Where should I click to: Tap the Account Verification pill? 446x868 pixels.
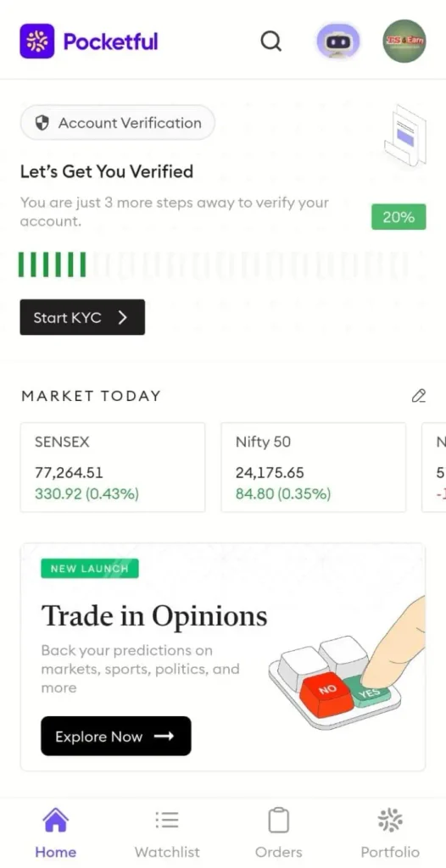click(x=118, y=123)
